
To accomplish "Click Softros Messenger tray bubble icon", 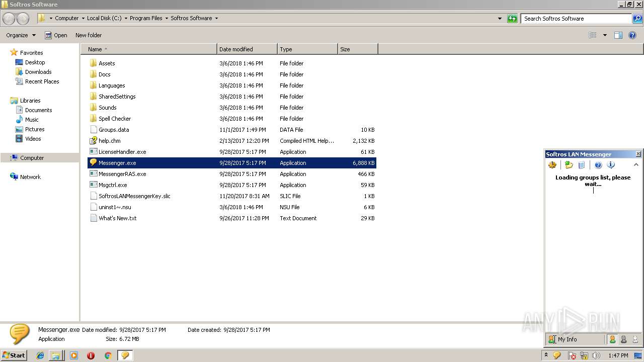I will pos(557,355).
